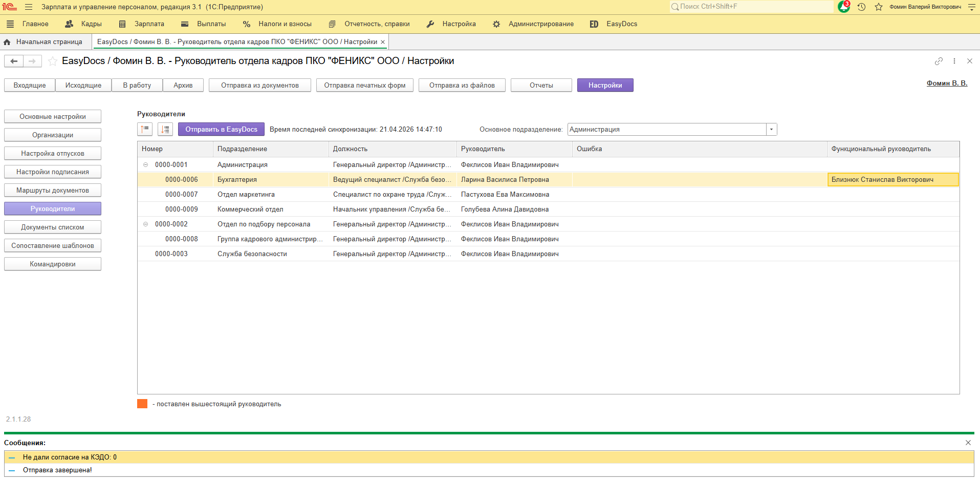Click the search field Поиск Ctrl+Shift+F

click(x=752, y=7)
